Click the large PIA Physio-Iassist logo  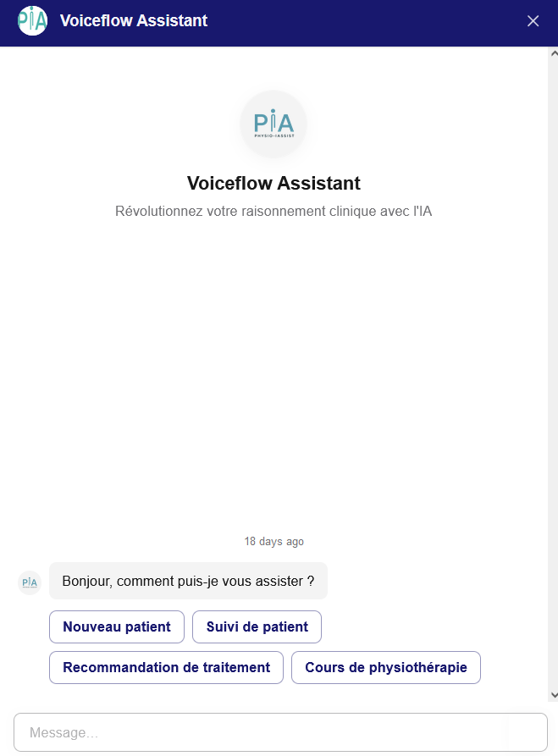(274, 124)
